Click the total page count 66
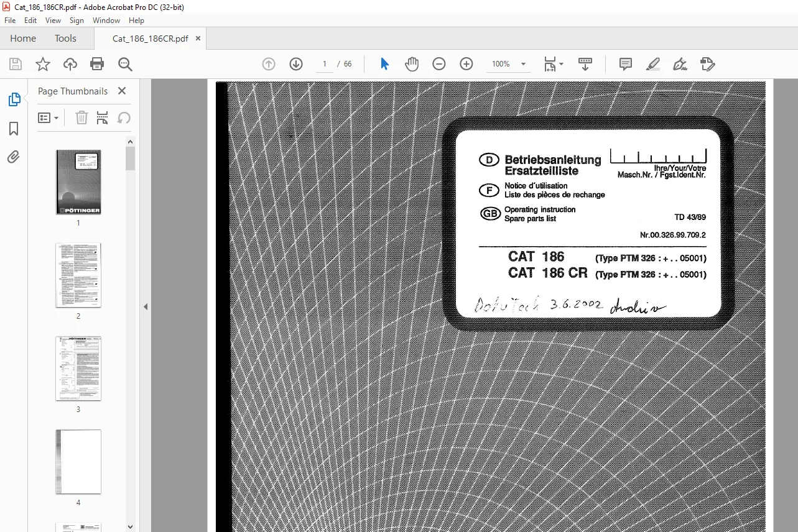 point(348,64)
